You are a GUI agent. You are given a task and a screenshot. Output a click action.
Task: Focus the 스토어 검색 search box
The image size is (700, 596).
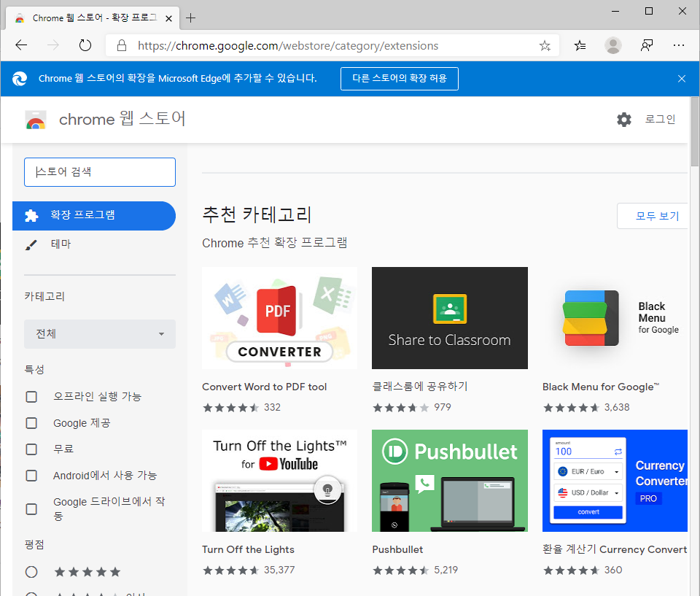(100, 172)
